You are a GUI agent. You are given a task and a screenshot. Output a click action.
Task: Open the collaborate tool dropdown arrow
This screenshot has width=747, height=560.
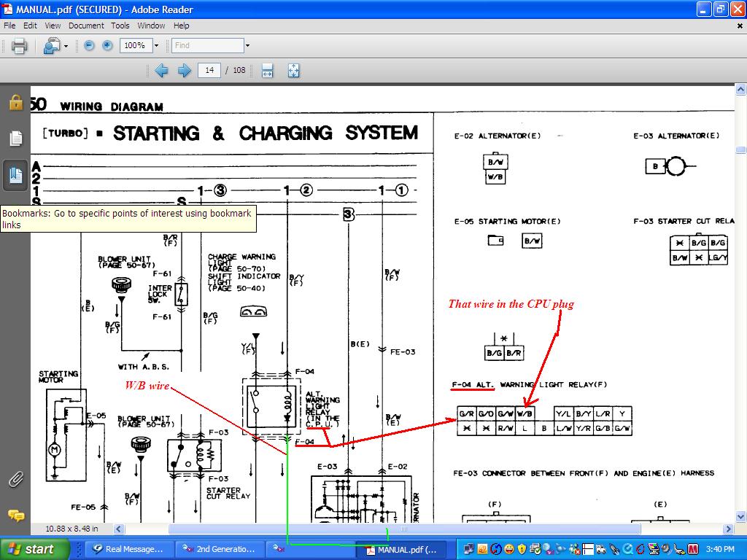pos(66,46)
